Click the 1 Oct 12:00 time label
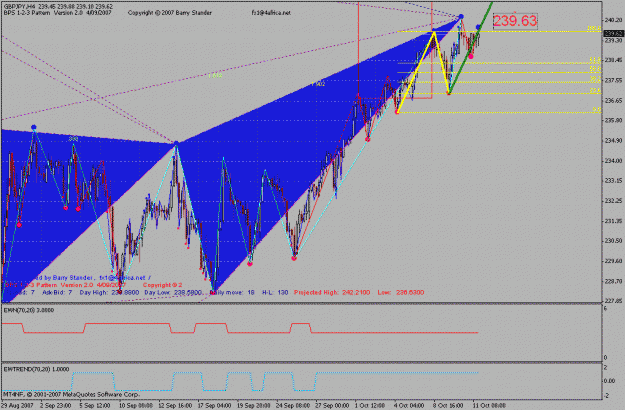Viewport: 625px width, 410px height. [371, 406]
